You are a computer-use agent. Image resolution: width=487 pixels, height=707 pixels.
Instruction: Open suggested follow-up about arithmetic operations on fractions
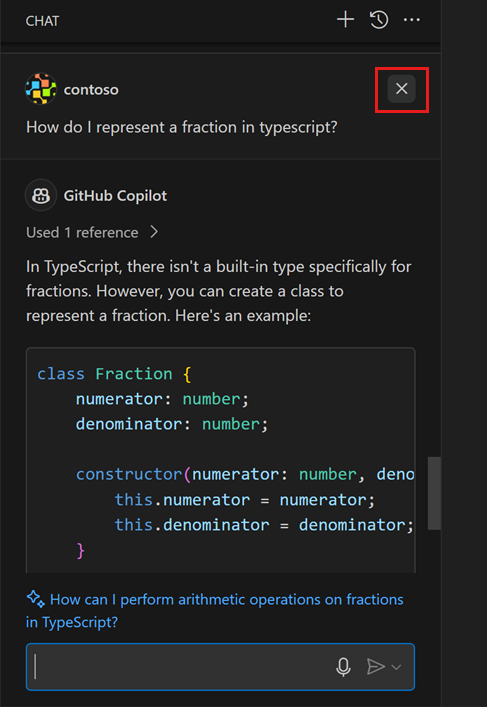(215, 611)
